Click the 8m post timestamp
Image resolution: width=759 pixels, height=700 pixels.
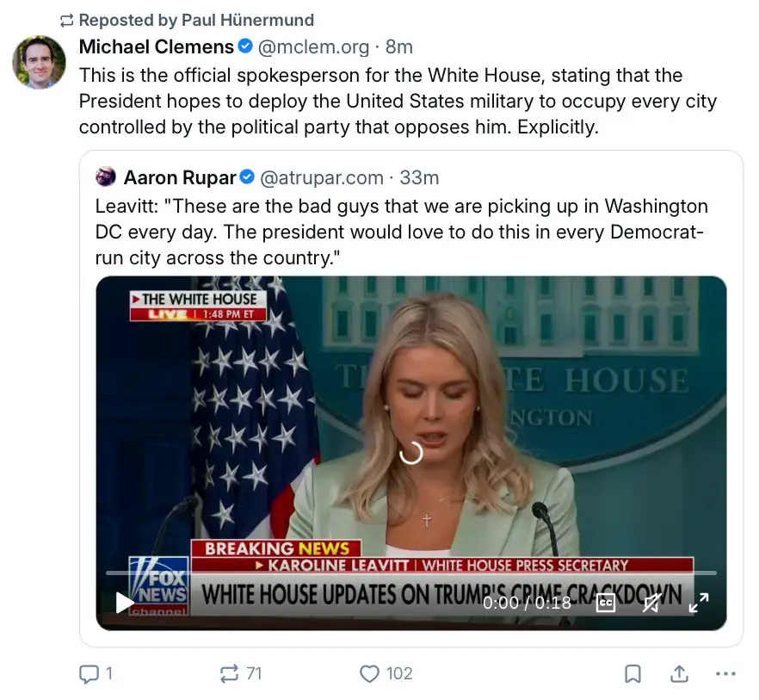399,46
